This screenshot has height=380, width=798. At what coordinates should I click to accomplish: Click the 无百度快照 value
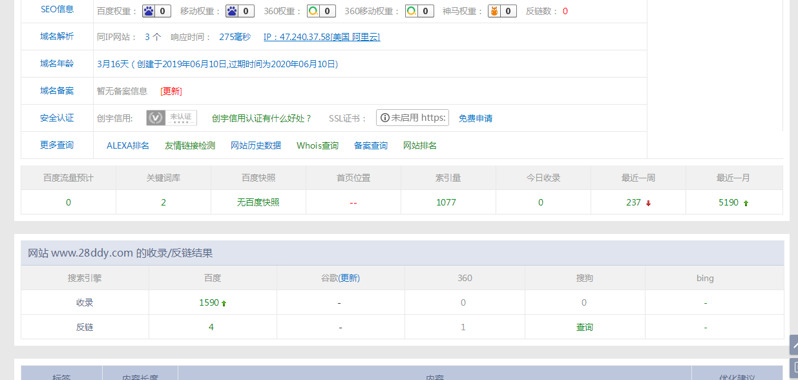point(258,202)
